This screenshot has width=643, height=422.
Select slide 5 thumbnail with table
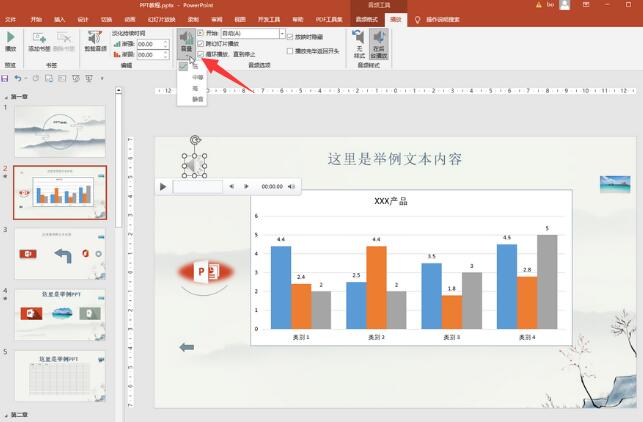point(60,376)
